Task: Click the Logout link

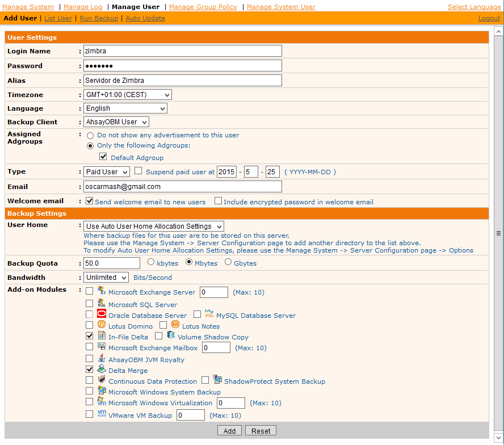Action: (x=489, y=18)
